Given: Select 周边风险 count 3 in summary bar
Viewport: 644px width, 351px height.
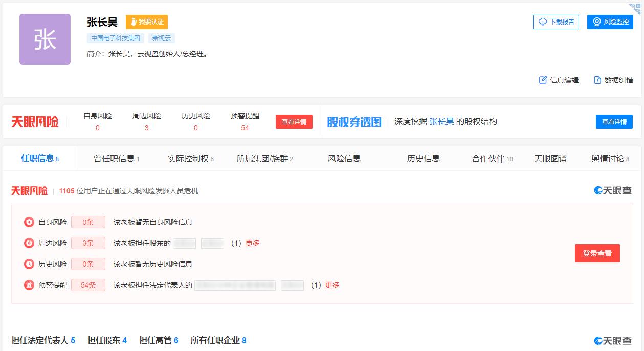Looking at the screenshot, I should [147, 128].
